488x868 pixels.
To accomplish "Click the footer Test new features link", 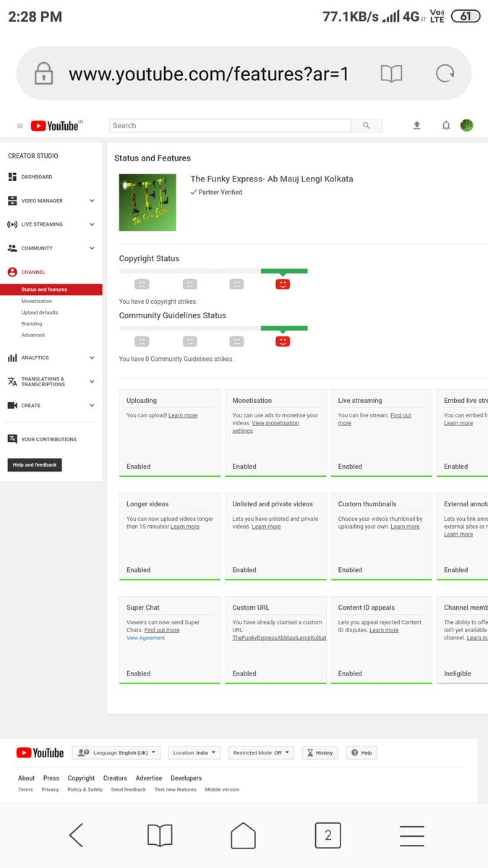I will coord(175,790).
